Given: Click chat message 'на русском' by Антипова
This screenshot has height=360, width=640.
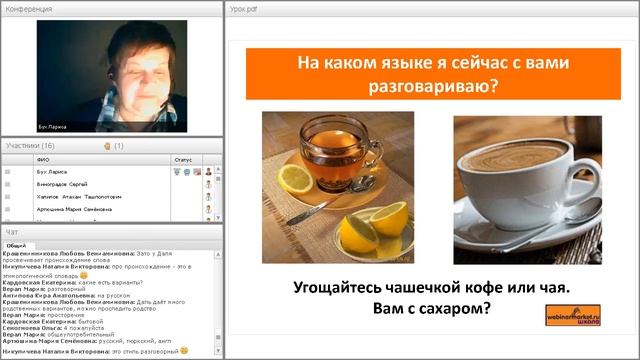Looking at the screenshot, I should pos(114,296).
